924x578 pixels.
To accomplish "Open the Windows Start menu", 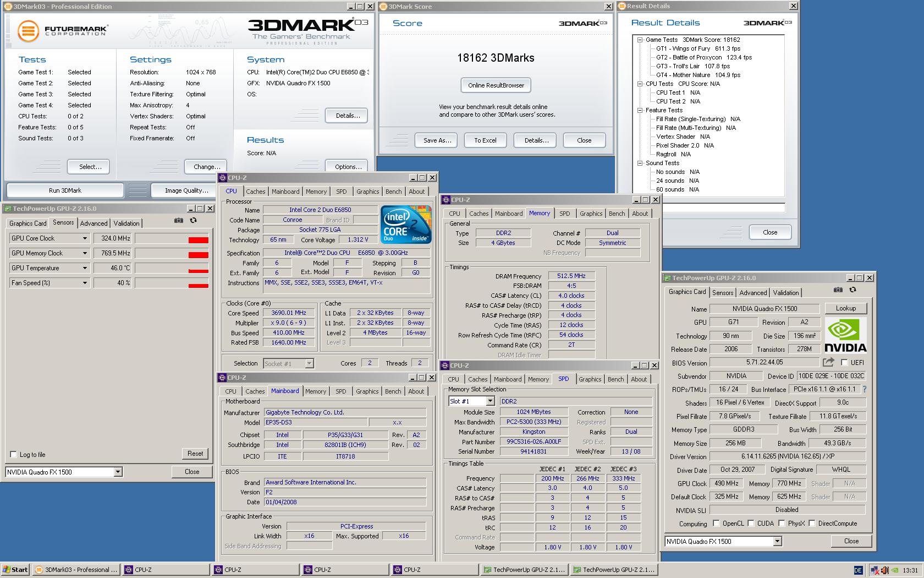I will coord(15,570).
